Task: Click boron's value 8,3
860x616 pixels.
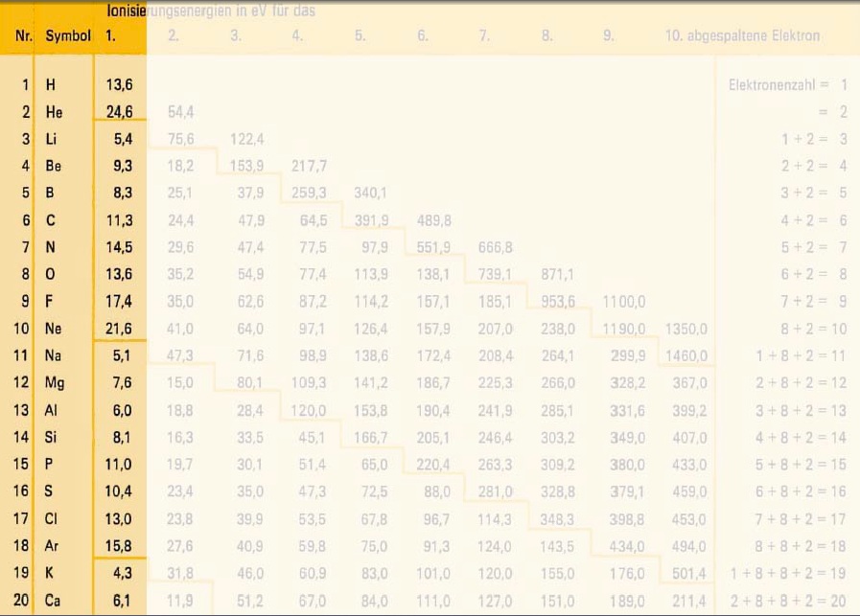Action: pyautogui.click(x=123, y=193)
